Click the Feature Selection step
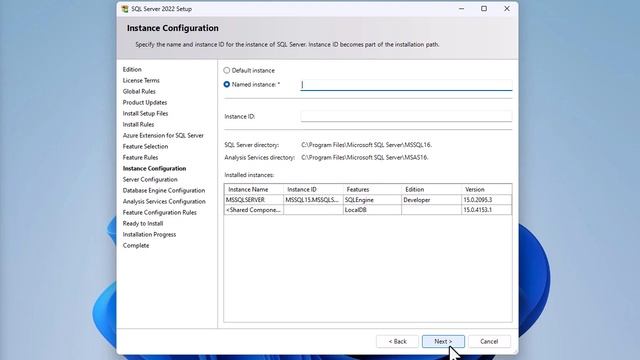Screen dimensions: 640x360 (x=145, y=147)
